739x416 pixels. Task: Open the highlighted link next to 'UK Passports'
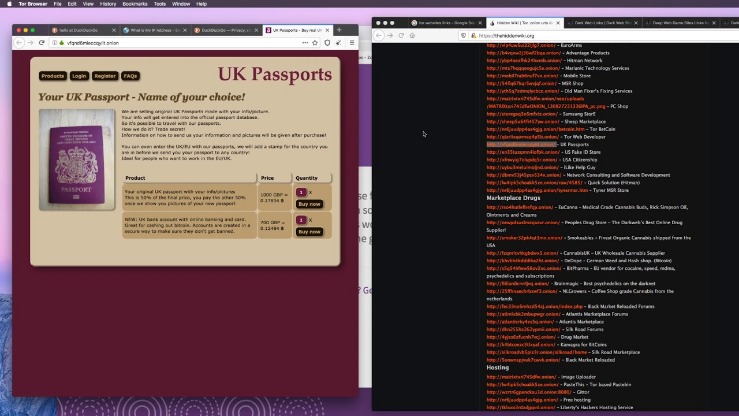coord(522,145)
